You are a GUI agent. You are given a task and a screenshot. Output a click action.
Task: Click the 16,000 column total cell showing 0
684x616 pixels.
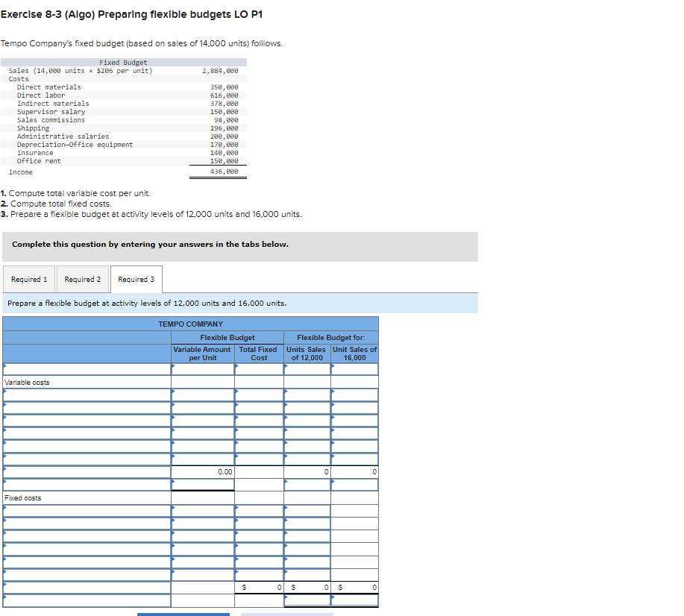[356, 471]
